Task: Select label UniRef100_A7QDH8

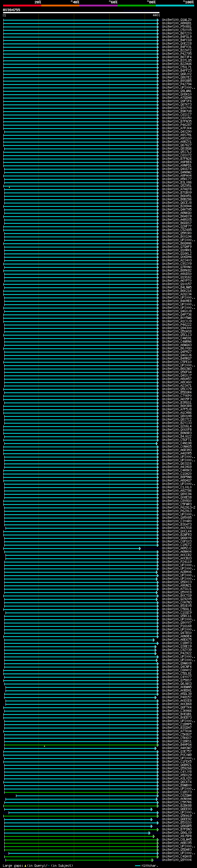Action: 176,98
